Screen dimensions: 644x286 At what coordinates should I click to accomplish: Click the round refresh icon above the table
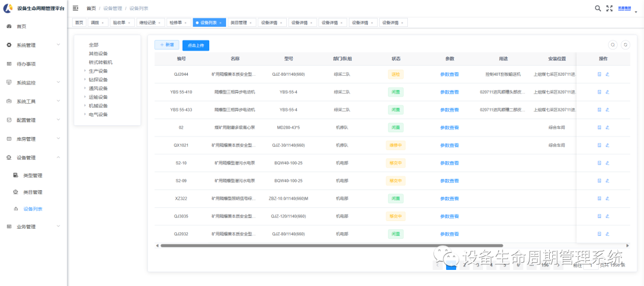click(x=626, y=45)
